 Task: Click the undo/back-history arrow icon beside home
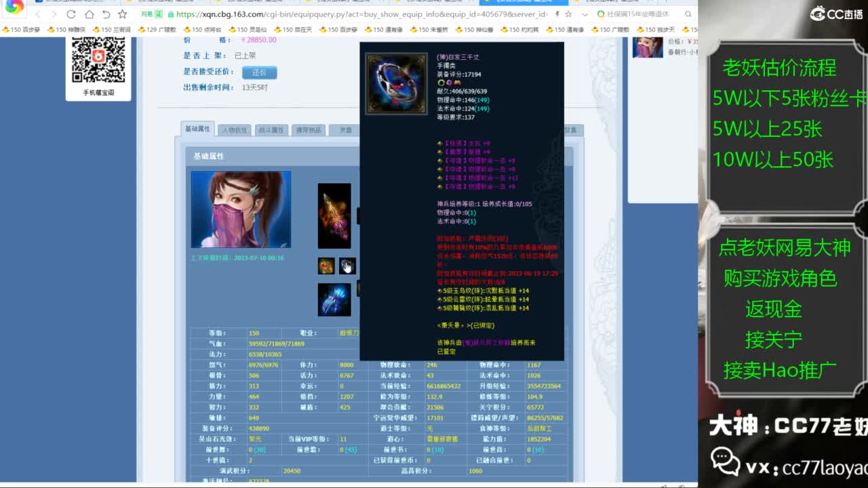pyautogui.click(x=106, y=14)
